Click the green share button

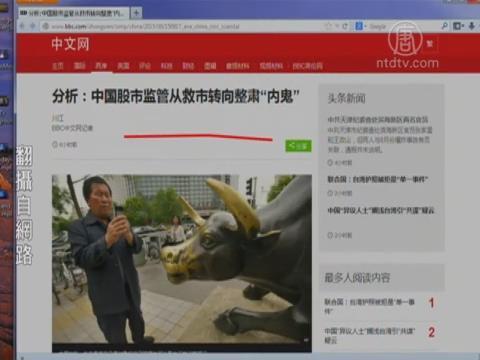298,146
